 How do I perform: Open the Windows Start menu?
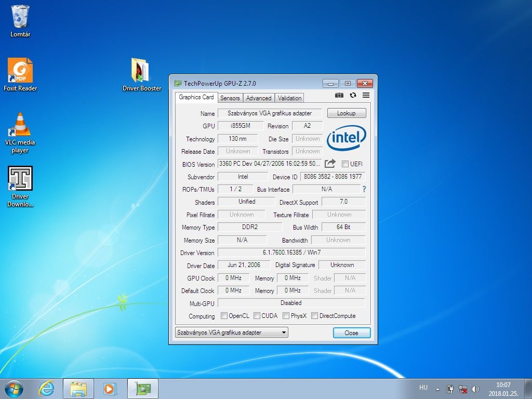[x=14, y=389]
